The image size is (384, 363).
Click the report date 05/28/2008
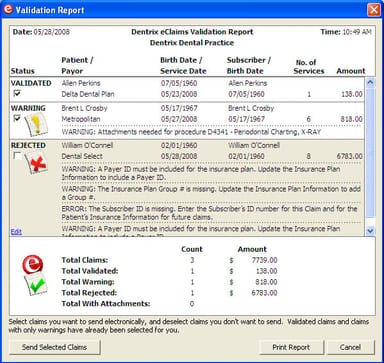click(52, 32)
